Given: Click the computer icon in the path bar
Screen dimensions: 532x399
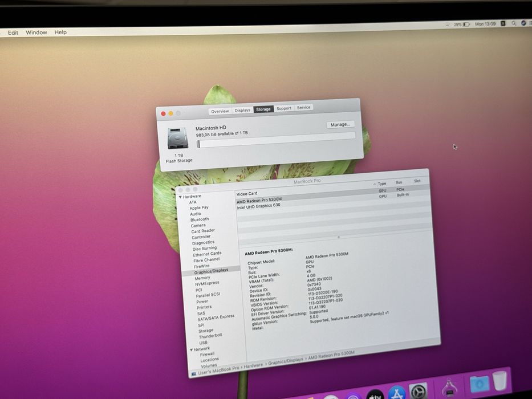Looking at the screenshot, I should pyautogui.click(x=194, y=373).
